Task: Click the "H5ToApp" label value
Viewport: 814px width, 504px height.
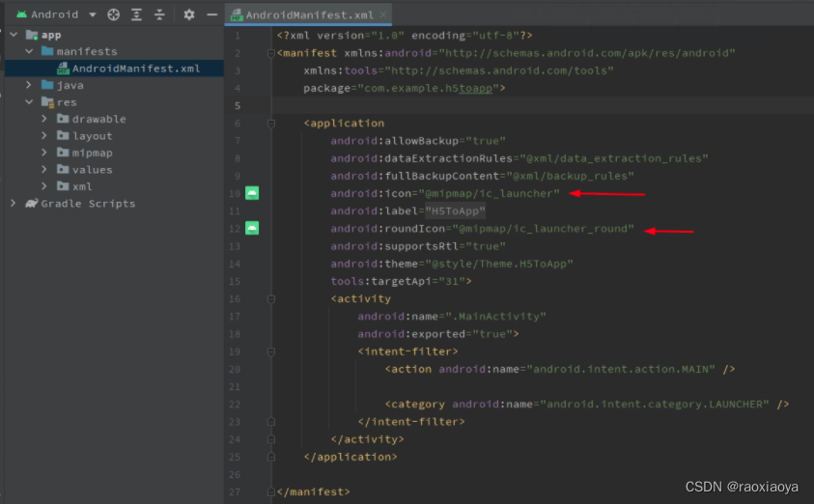Action: 455,211
